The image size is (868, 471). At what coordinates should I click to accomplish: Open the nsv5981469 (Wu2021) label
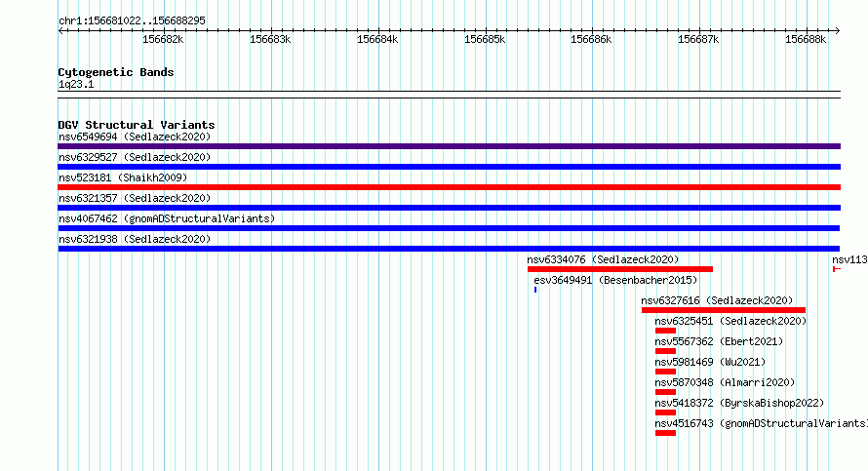tap(710, 362)
